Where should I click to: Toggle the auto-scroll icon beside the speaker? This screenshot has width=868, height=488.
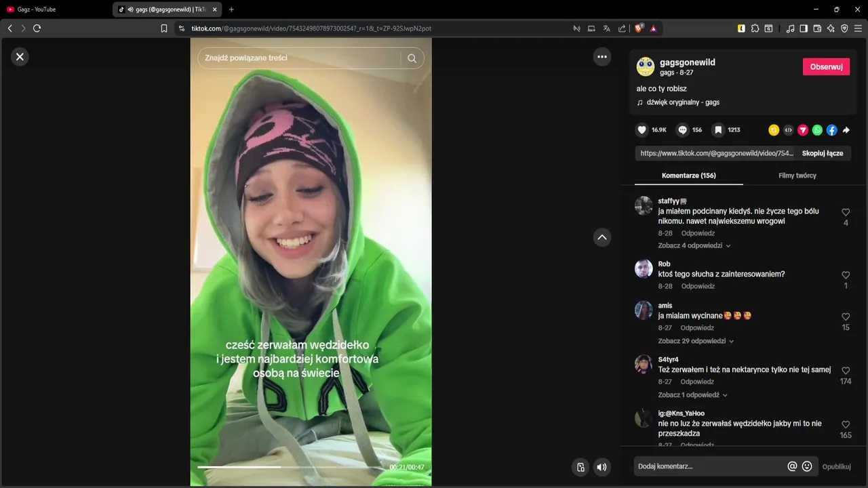[x=580, y=467]
